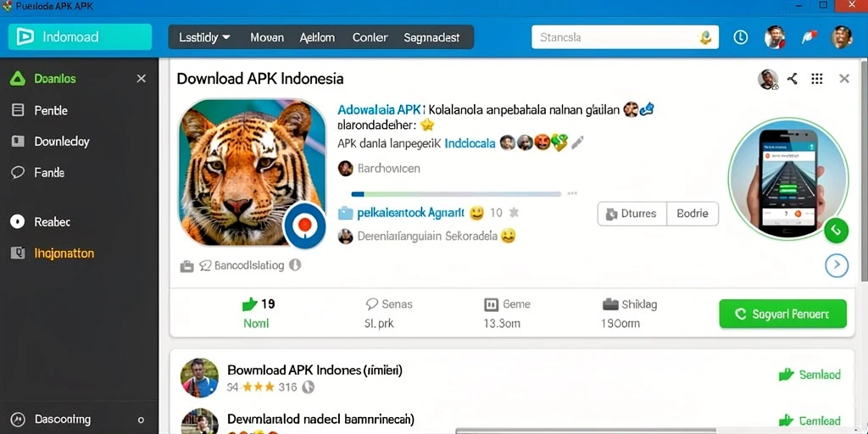Close the Doanilos sidebar entry with X

coord(142,79)
